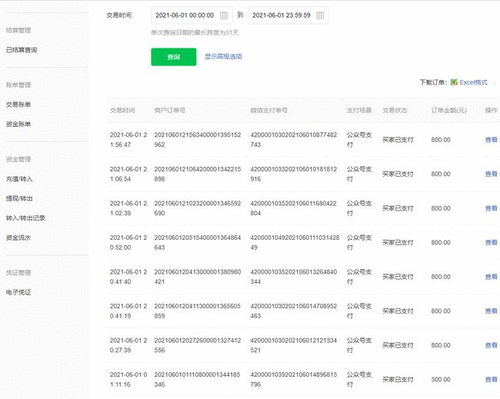Viewport: 500px width, 399px height.
Task: Click the 支付场景 column header
Action: 359,110
